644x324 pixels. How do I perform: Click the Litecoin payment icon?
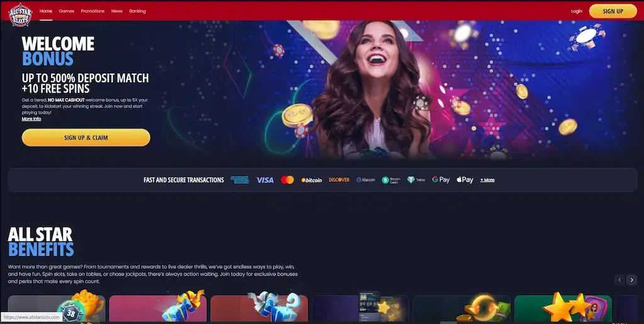(x=365, y=180)
